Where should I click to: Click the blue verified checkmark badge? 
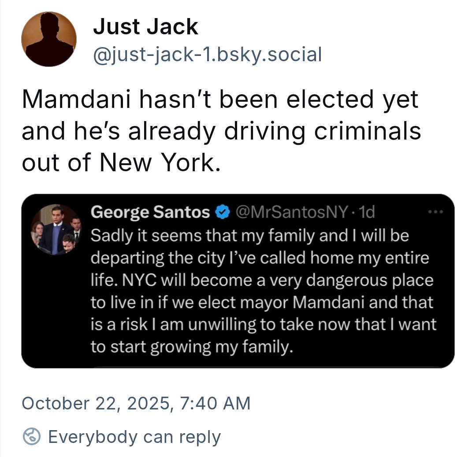(x=223, y=213)
